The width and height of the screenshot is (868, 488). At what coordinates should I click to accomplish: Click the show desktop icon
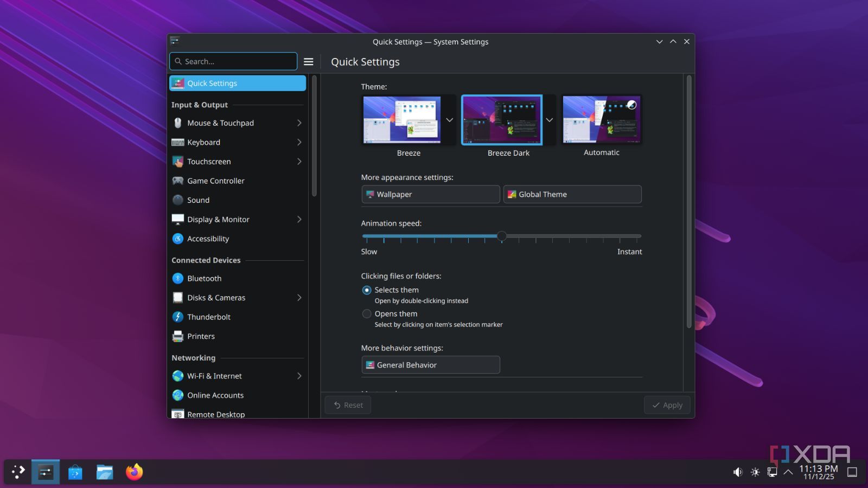[x=852, y=472]
